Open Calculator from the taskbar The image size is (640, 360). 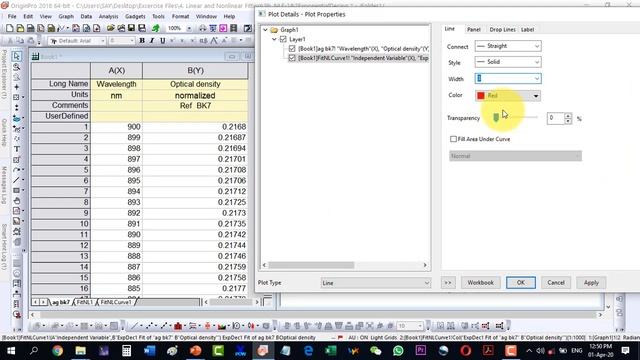(x=126, y=351)
